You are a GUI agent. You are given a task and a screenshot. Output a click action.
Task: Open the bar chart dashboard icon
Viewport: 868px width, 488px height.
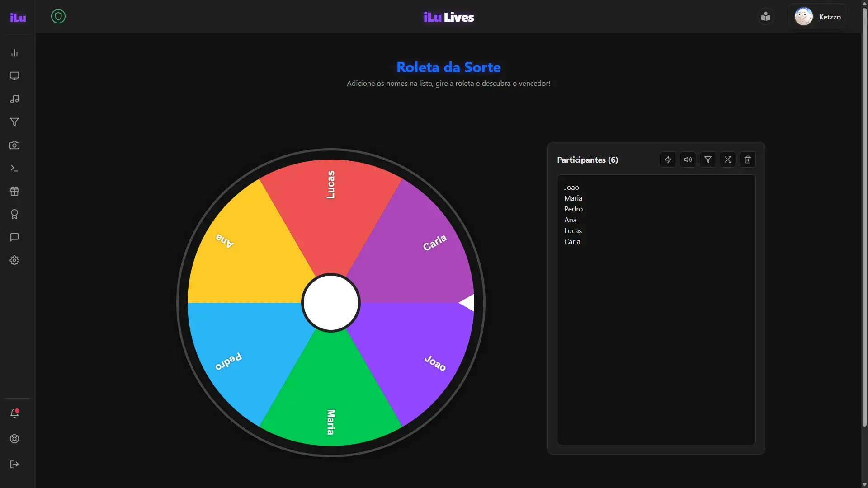[14, 53]
